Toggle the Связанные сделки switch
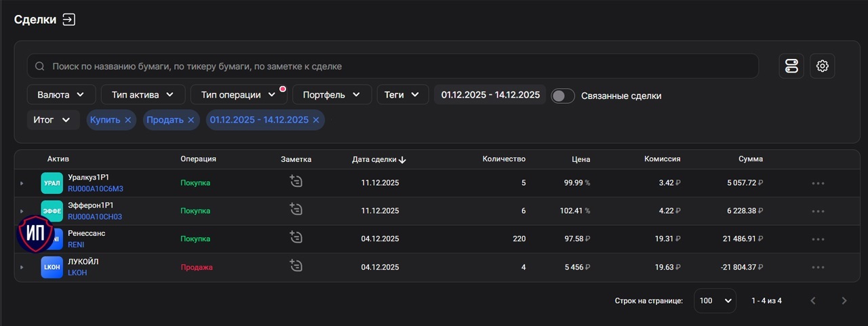The height and width of the screenshot is (326, 868). (x=562, y=96)
